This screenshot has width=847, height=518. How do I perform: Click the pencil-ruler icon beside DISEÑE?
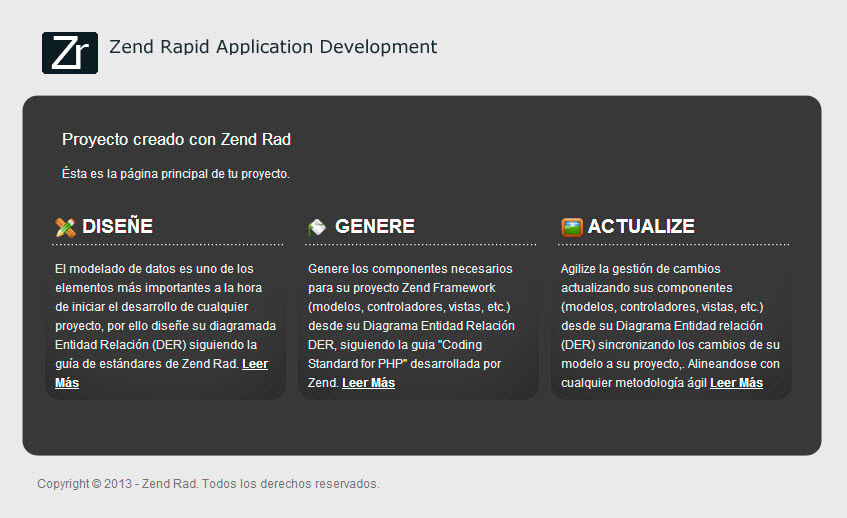point(65,227)
